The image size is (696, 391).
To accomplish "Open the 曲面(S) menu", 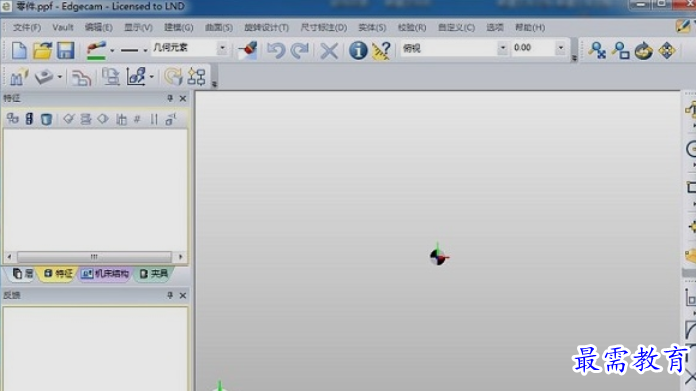I will [x=218, y=28].
